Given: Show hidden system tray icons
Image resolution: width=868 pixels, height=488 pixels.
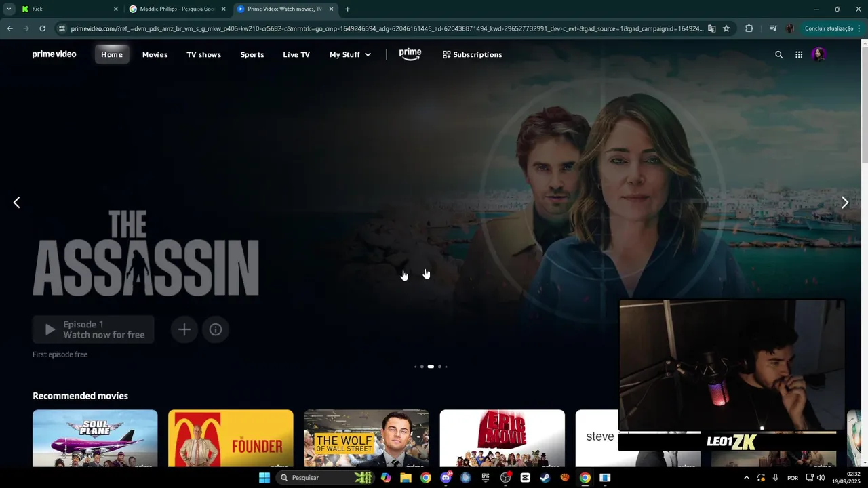Looking at the screenshot, I should tap(747, 478).
